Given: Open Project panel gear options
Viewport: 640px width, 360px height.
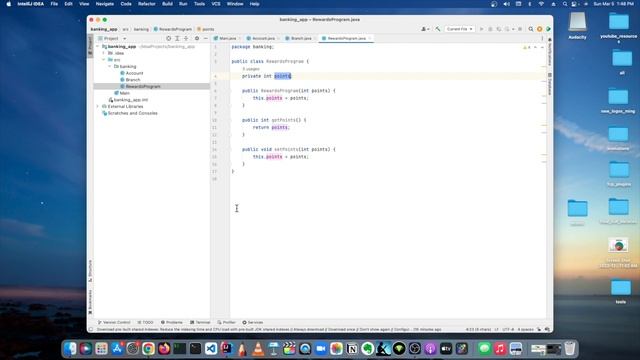Looking at the screenshot, I should click(x=197, y=38).
